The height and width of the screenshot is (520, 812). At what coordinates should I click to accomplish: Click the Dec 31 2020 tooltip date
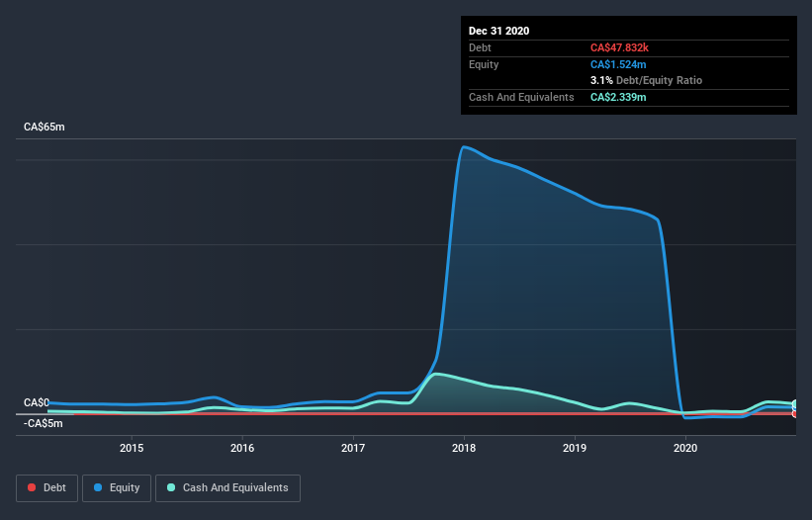coord(498,31)
